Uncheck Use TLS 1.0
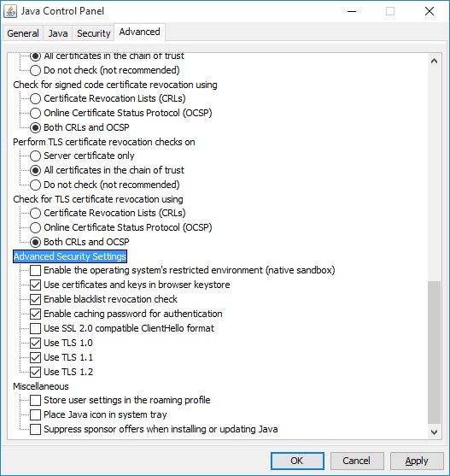This screenshot has height=476, width=450. 36,343
